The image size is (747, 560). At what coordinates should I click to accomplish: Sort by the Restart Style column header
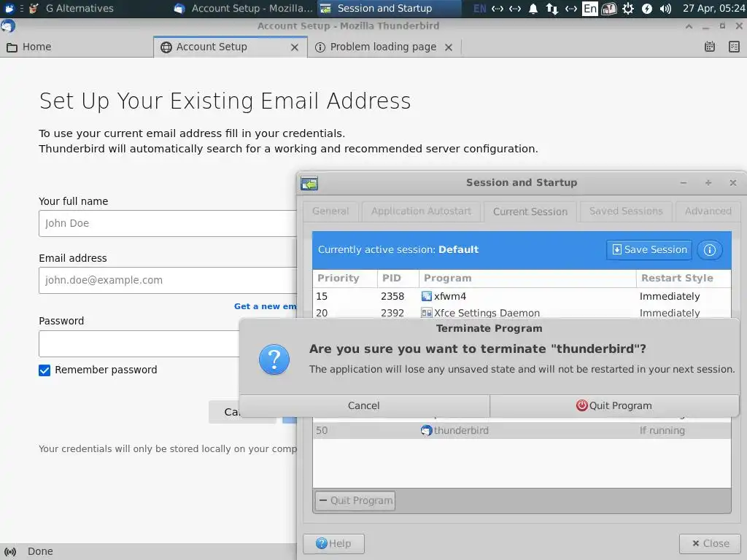pyautogui.click(x=683, y=278)
